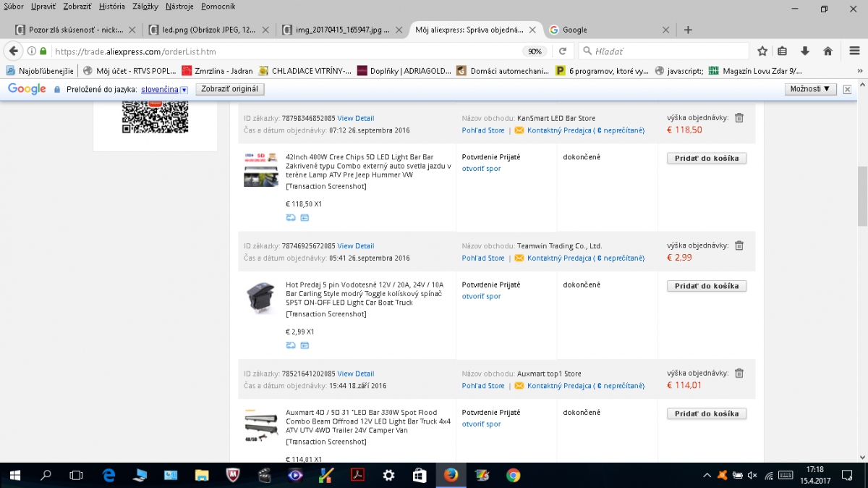Viewport: 868px width, 488px height.
Task: Switch to the Google tab
Action: coord(609,30)
